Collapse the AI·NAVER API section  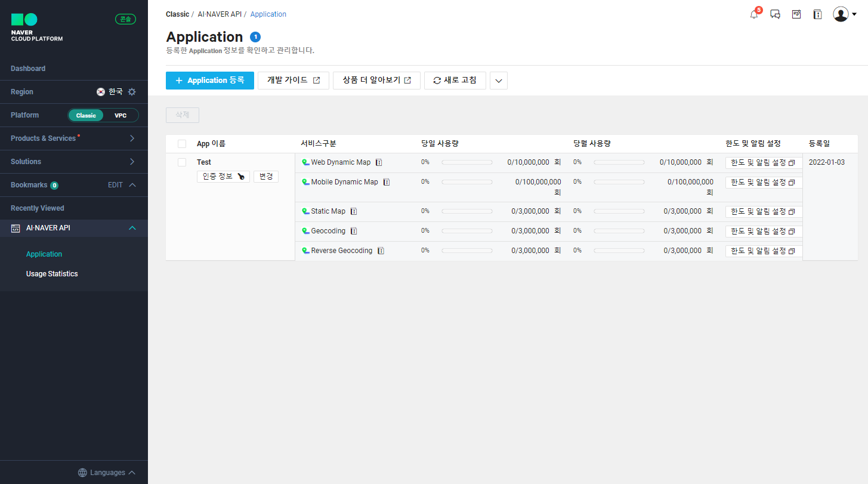(x=132, y=228)
